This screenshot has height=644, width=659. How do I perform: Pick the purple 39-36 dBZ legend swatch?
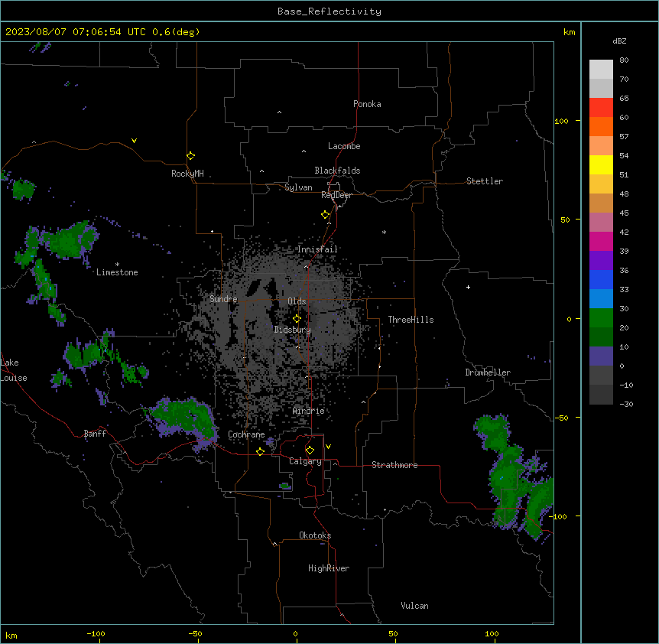pos(601,261)
